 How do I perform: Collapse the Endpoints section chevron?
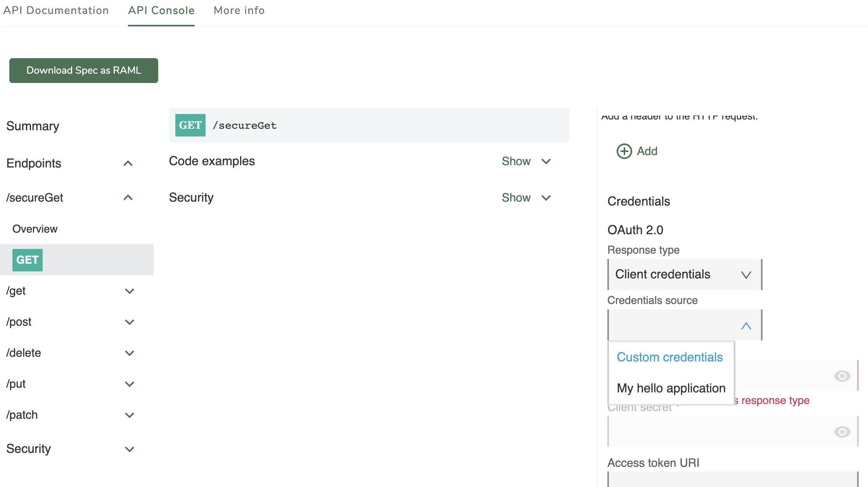coord(128,163)
